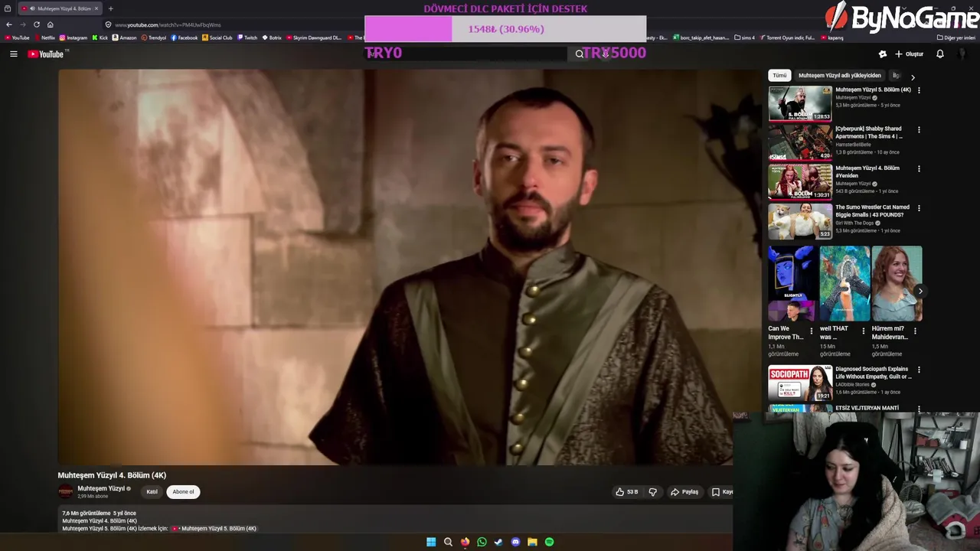
Task: Share the video using Paylaş
Action: (684, 492)
